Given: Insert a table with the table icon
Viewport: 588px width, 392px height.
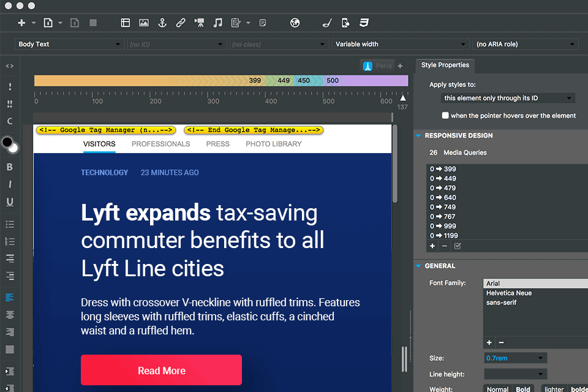Looking at the screenshot, I should click(x=125, y=23).
